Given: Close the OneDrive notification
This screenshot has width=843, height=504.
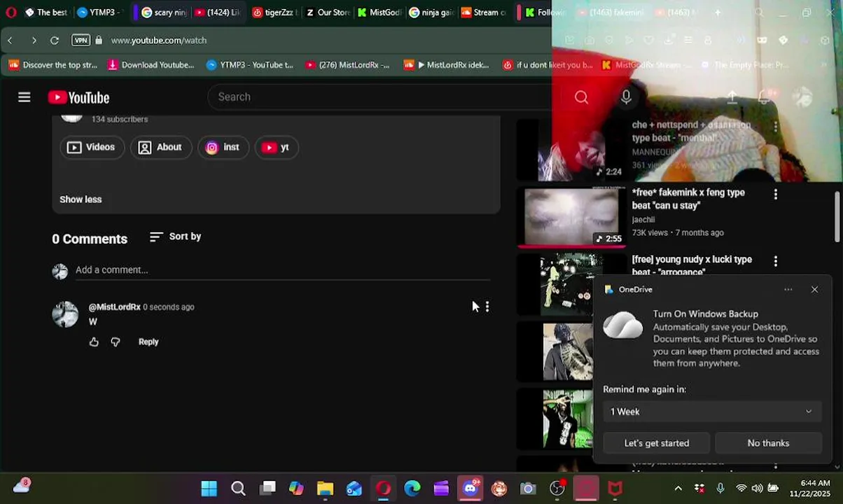Looking at the screenshot, I should coord(814,290).
